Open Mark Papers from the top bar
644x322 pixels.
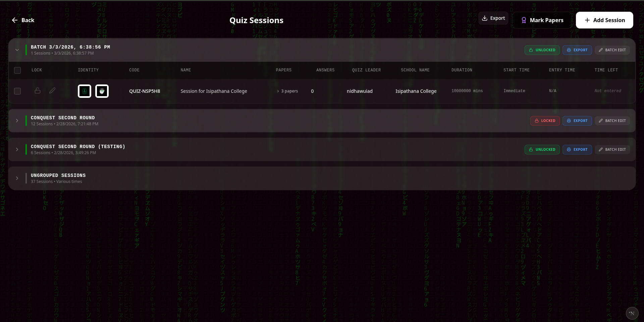[546, 20]
